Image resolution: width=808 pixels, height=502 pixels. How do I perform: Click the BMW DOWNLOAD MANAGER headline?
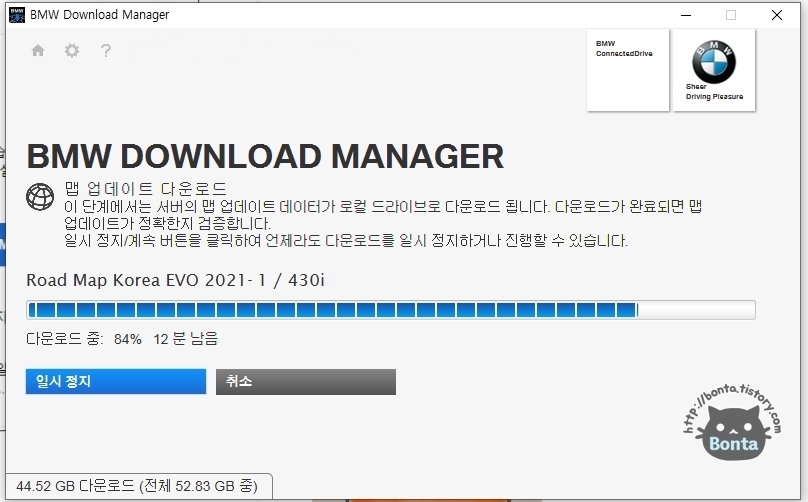(x=265, y=157)
